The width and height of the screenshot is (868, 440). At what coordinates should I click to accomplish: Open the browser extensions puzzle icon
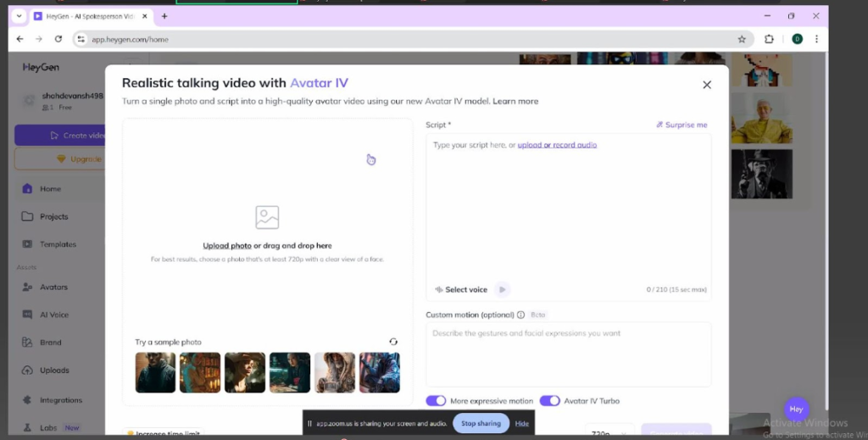[x=769, y=39]
